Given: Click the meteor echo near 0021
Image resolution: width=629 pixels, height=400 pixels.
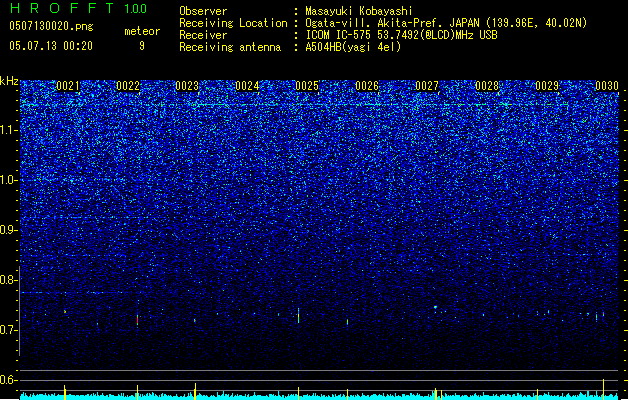Looking at the screenshot, I should [x=65, y=311].
